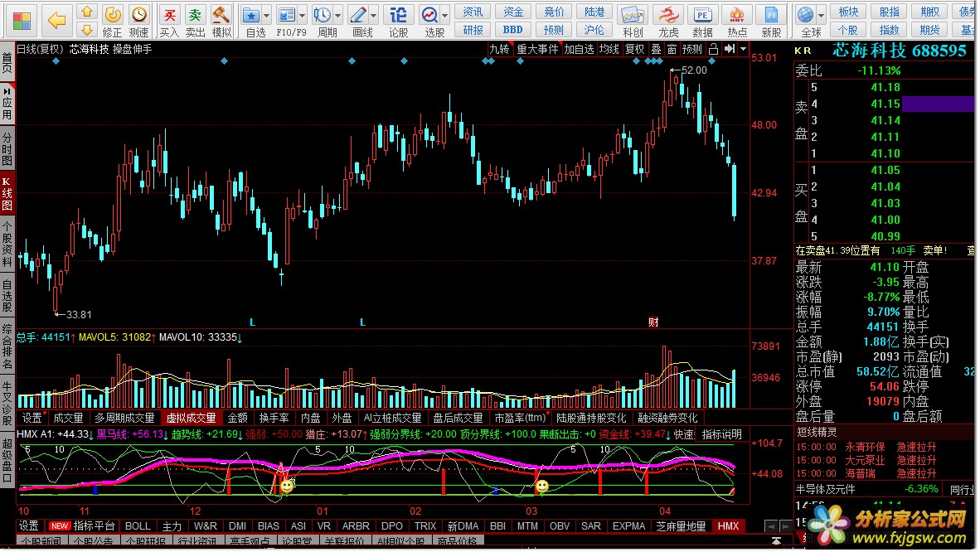Expand the 周期 period dropdown arrow
The height and width of the screenshot is (552, 980).
coord(338,16)
